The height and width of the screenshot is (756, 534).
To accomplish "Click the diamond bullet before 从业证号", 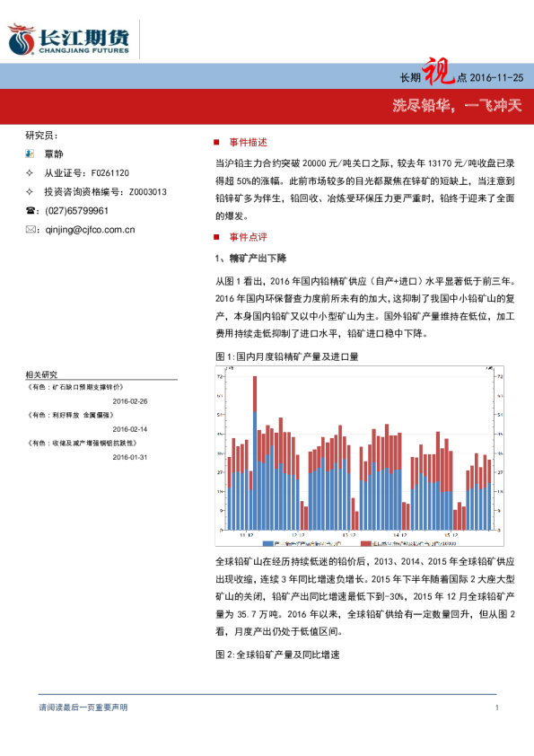I will tap(30, 172).
